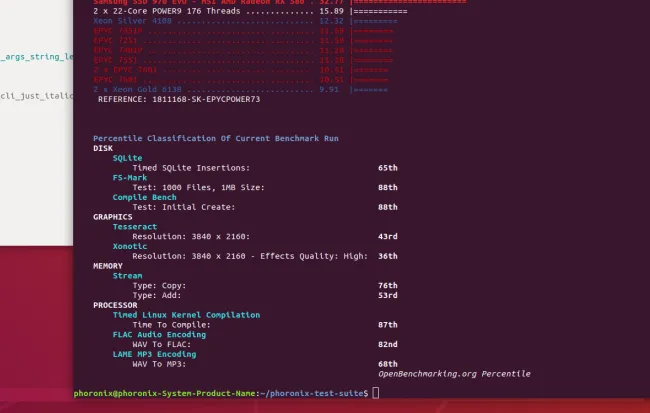The width and height of the screenshot is (650, 413).
Task: Select the 53rd percentile value
Action: point(388,295)
